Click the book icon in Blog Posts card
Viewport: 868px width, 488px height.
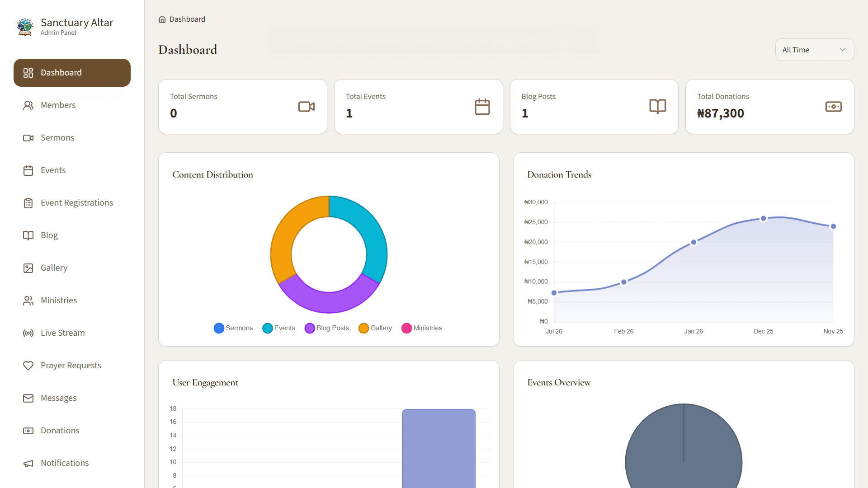658,107
